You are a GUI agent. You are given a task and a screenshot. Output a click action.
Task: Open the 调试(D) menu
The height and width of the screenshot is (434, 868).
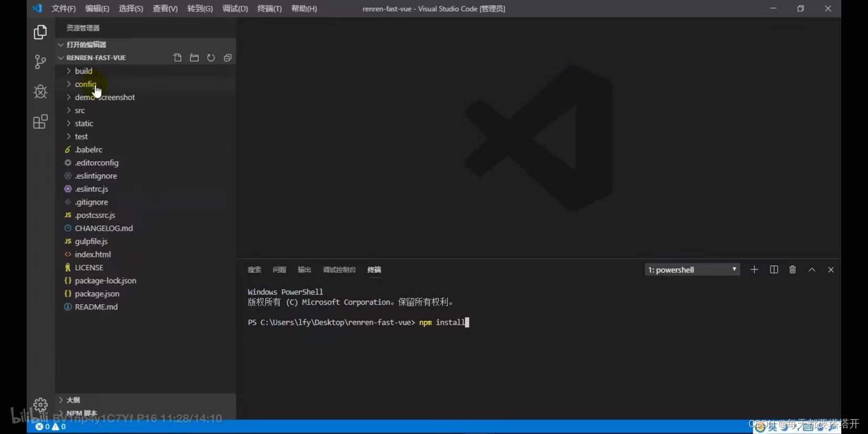(235, 8)
